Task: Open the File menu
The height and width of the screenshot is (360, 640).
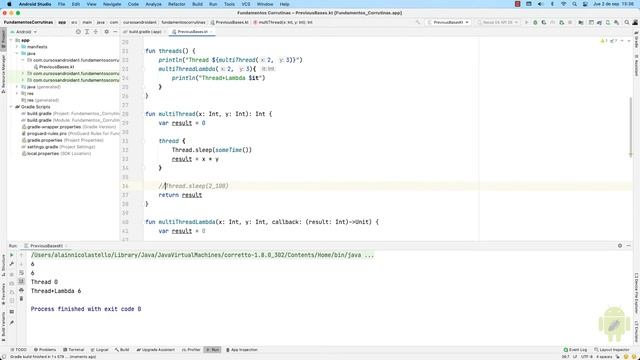Action: [x=61, y=4]
